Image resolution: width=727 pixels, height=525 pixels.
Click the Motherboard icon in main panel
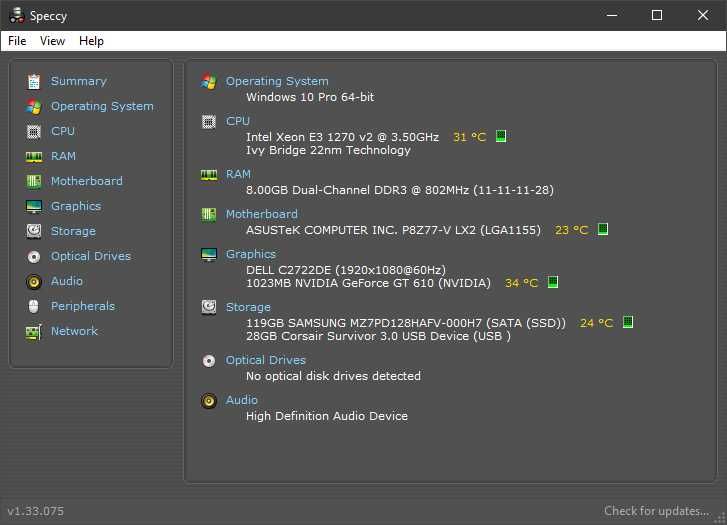click(x=209, y=215)
